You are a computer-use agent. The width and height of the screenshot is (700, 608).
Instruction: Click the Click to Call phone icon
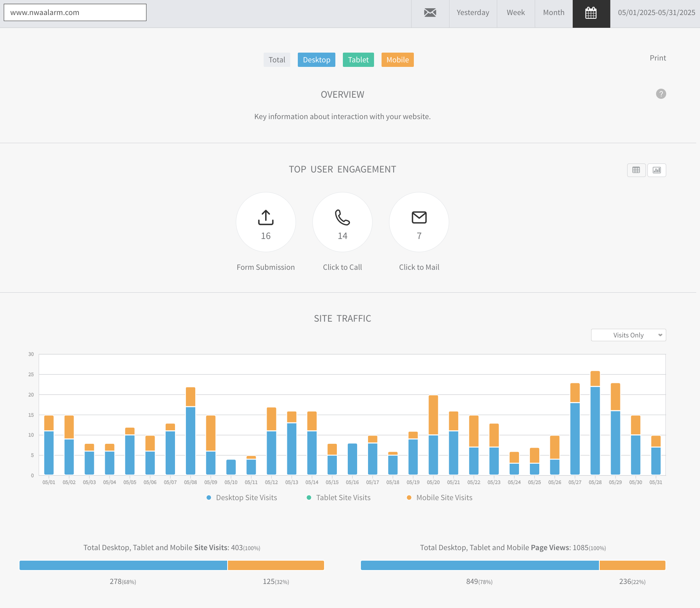342,218
